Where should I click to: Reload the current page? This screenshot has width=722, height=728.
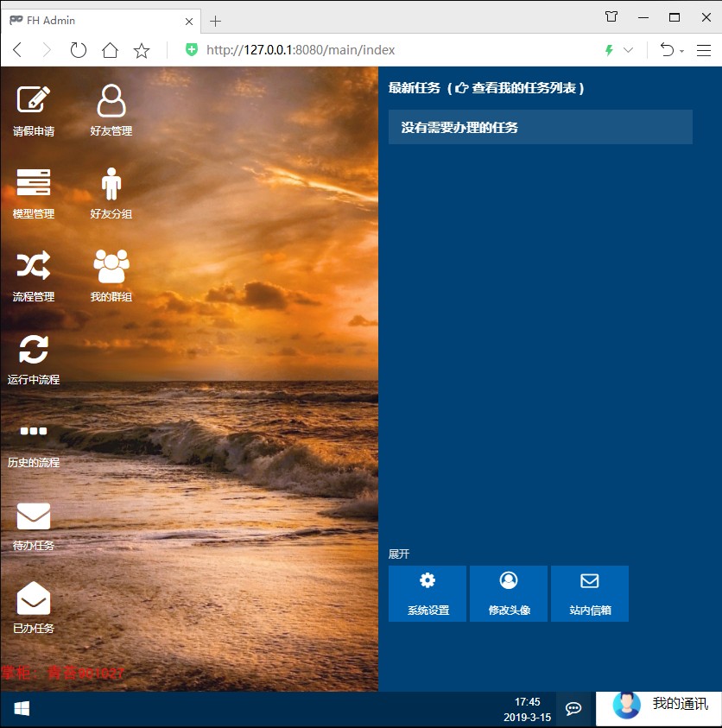78,50
